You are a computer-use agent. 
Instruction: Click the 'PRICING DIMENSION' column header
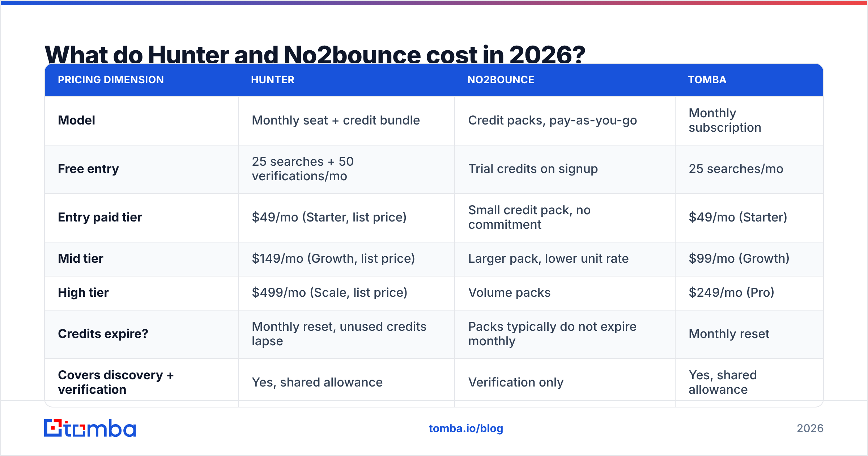(x=111, y=80)
